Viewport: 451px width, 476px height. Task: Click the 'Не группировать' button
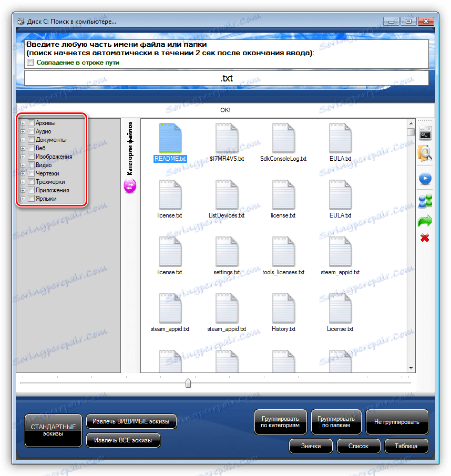tap(397, 422)
